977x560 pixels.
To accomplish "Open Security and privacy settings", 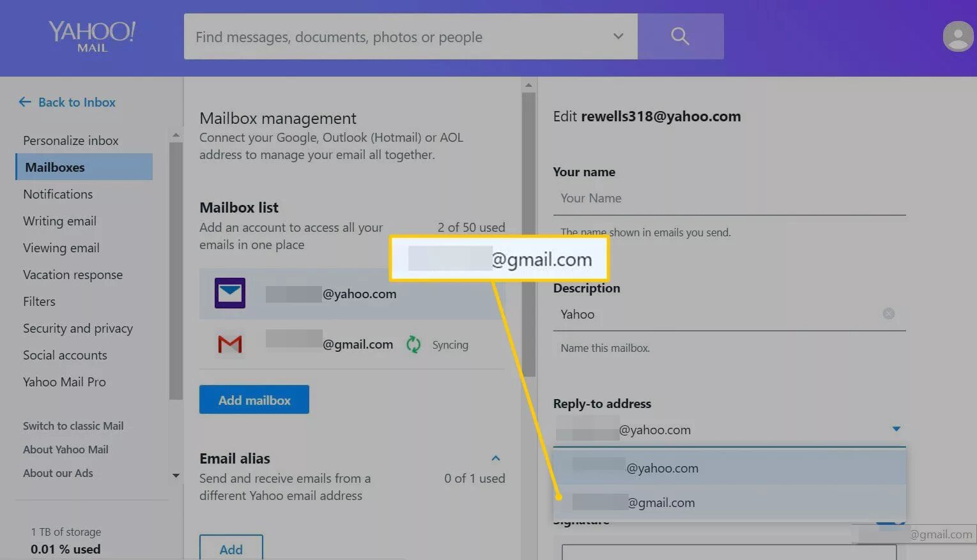I will (x=78, y=328).
